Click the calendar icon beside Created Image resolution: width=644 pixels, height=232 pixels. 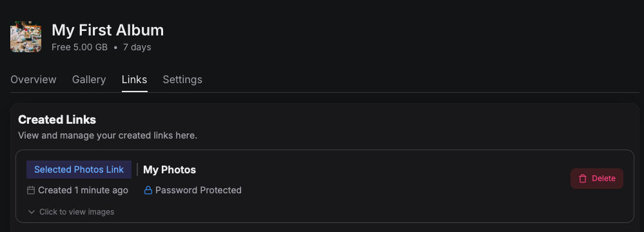pyautogui.click(x=31, y=190)
